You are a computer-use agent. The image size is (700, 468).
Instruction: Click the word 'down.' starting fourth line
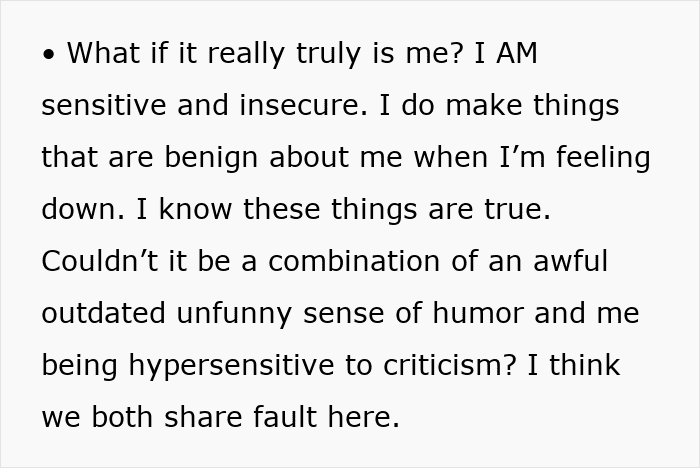tap(83, 209)
